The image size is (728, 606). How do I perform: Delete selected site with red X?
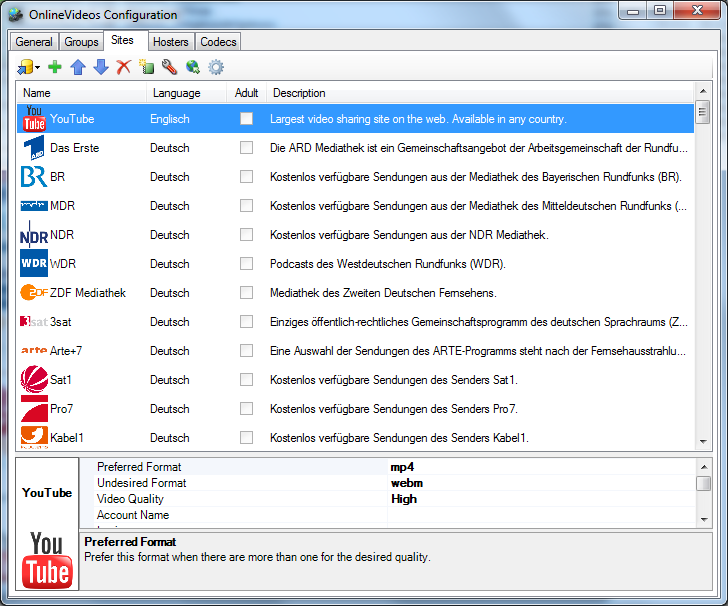(x=124, y=67)
